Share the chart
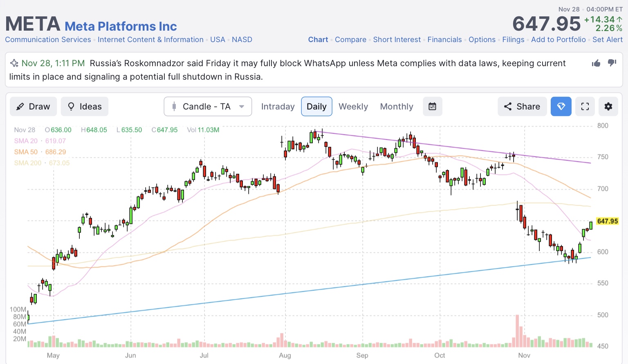This screenshot has height=364, width=628. tap(522, 107)
